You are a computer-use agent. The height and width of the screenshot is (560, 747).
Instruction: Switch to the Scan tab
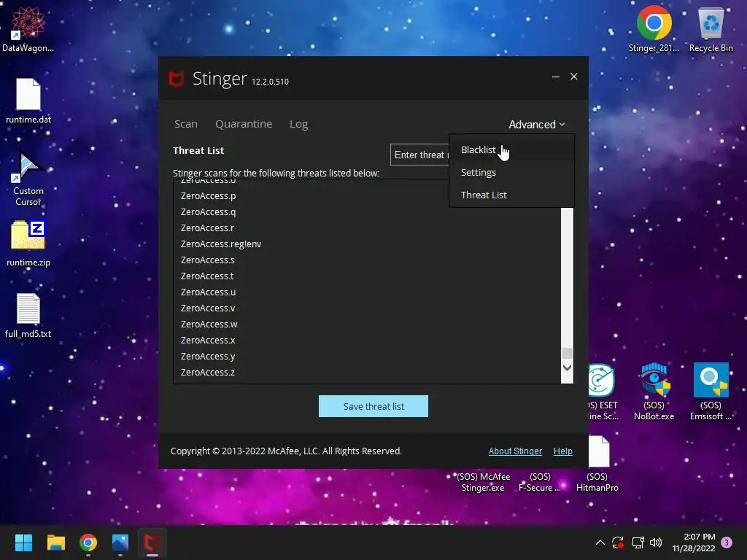tap(186, 124)
